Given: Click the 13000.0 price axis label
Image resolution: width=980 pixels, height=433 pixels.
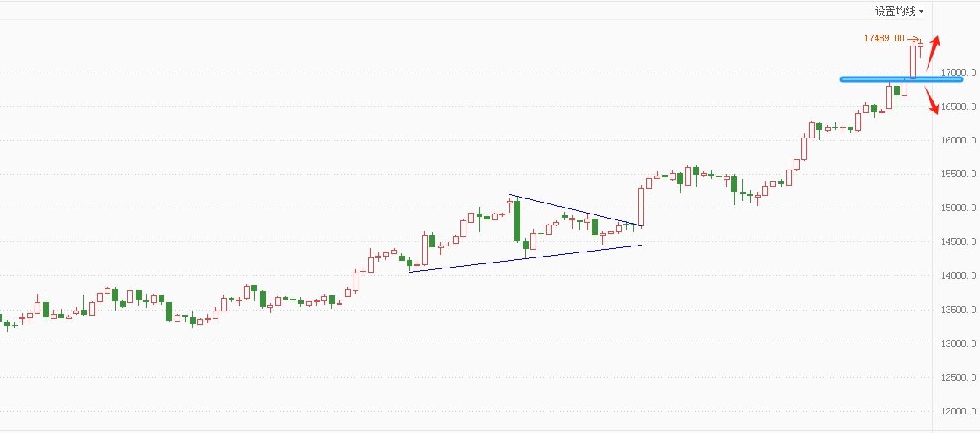Looking at the screenshot, I should pyautogui.click(x=961, y=344).
